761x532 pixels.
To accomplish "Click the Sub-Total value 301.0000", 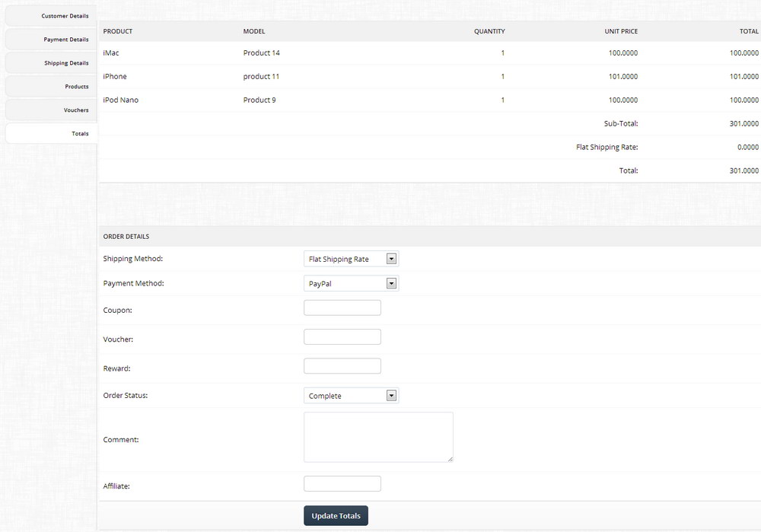I will coord(744,124).
